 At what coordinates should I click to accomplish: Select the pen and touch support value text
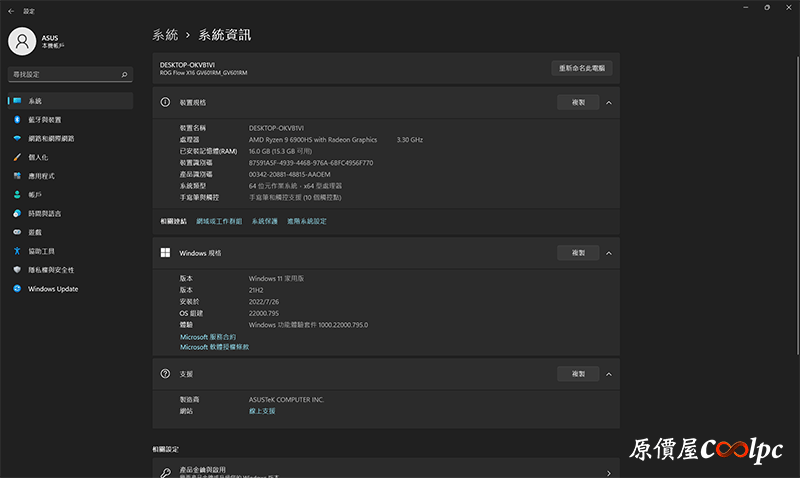click(x=295, y=197)
